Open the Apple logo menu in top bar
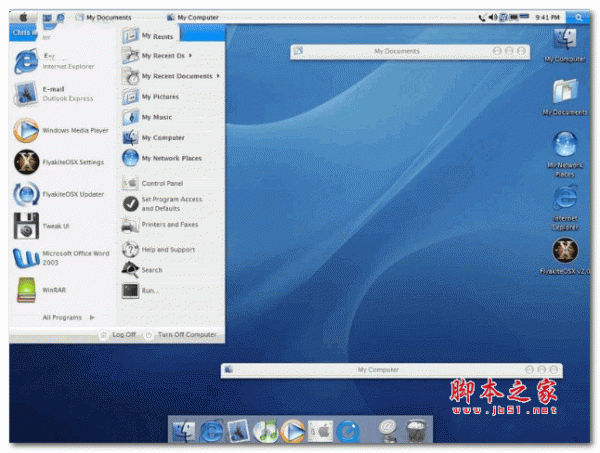 click(x=23, y=17)
